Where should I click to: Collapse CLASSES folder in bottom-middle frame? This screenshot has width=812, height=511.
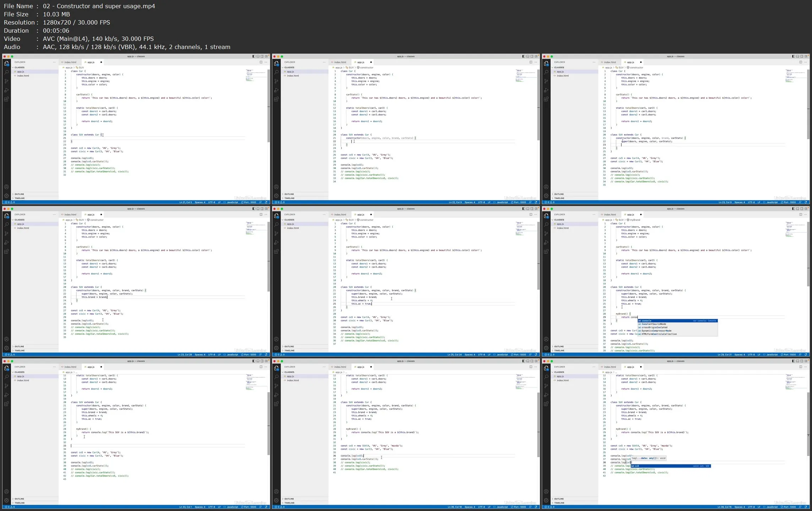tap(289, 372)
